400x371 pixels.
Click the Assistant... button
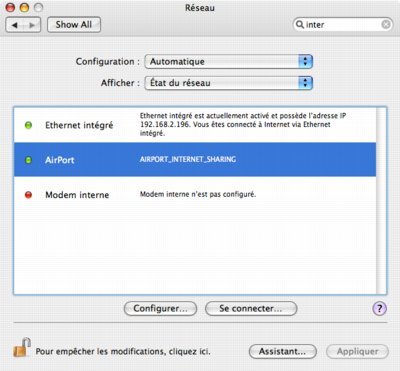click(282, 351)
